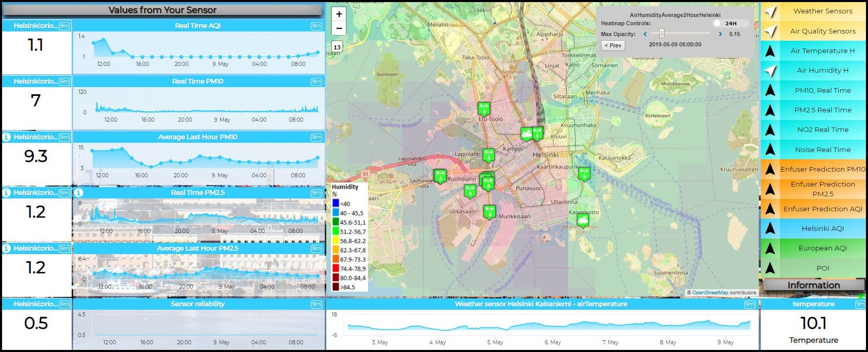Select the sensor marker above Munkkisaari
The image size is (868, 352).
click(x=490, y=211)
